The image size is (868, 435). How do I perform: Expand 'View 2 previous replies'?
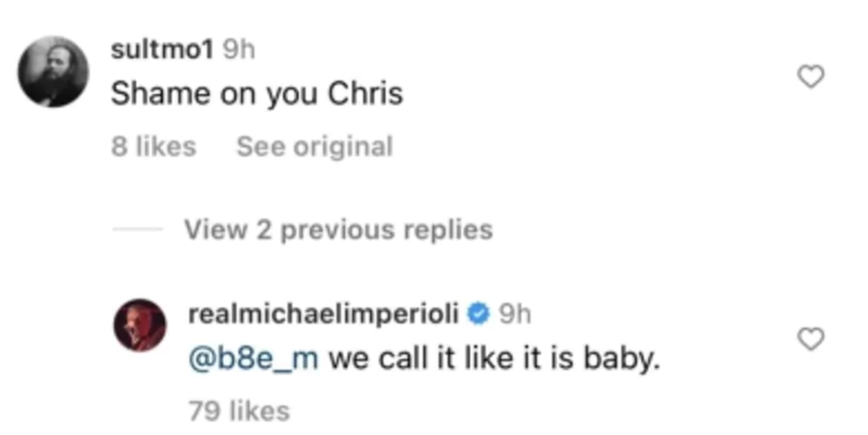point(337,230)
